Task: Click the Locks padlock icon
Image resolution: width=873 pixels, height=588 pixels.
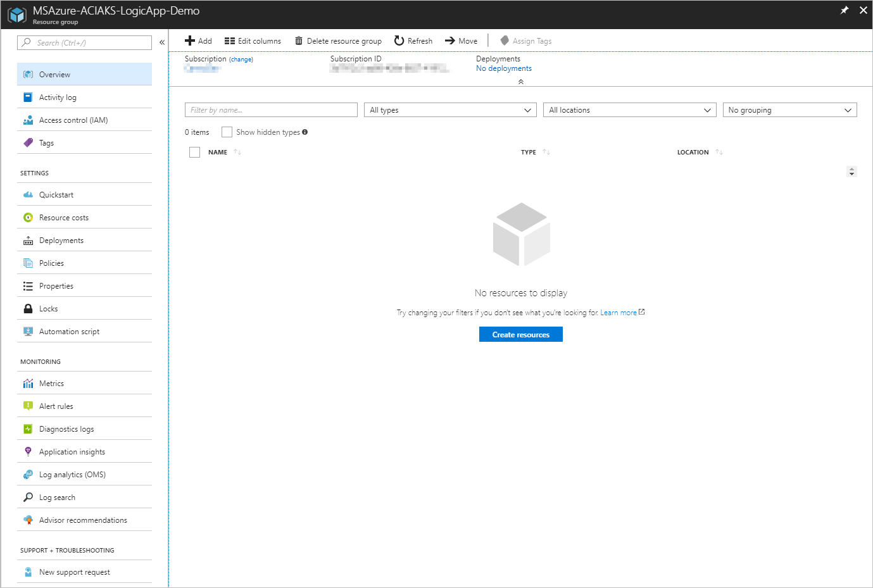Action: click(28, 309)
